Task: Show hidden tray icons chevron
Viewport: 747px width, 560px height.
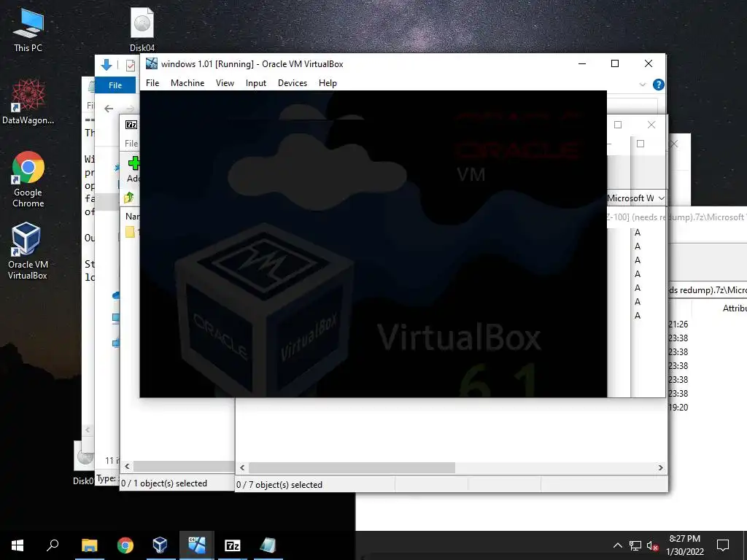Action: coord(617,545)
